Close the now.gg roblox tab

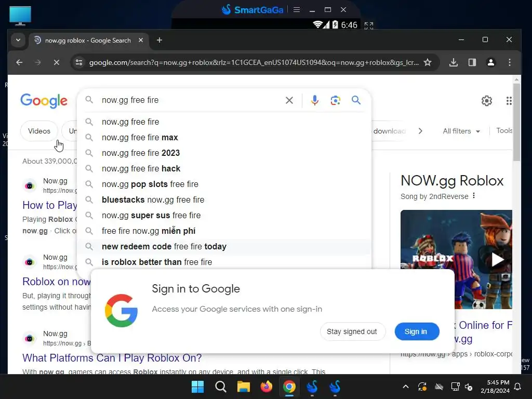(x=141, y=40)
